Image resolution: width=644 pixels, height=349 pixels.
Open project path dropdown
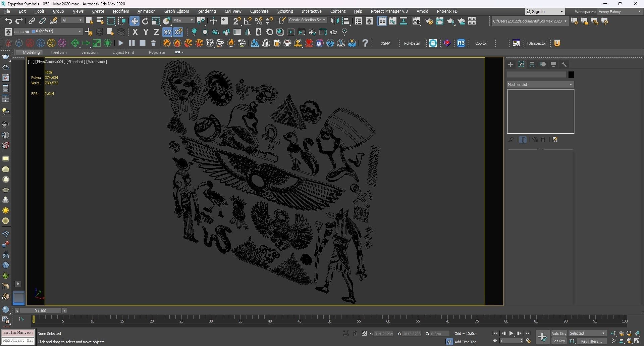tap(530, 21)
